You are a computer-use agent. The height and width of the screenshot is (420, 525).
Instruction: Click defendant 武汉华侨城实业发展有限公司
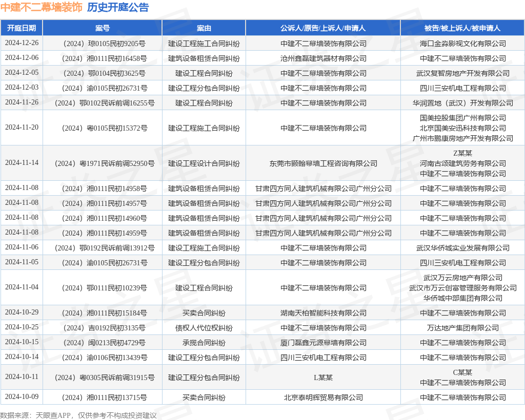tap(463, 248)
